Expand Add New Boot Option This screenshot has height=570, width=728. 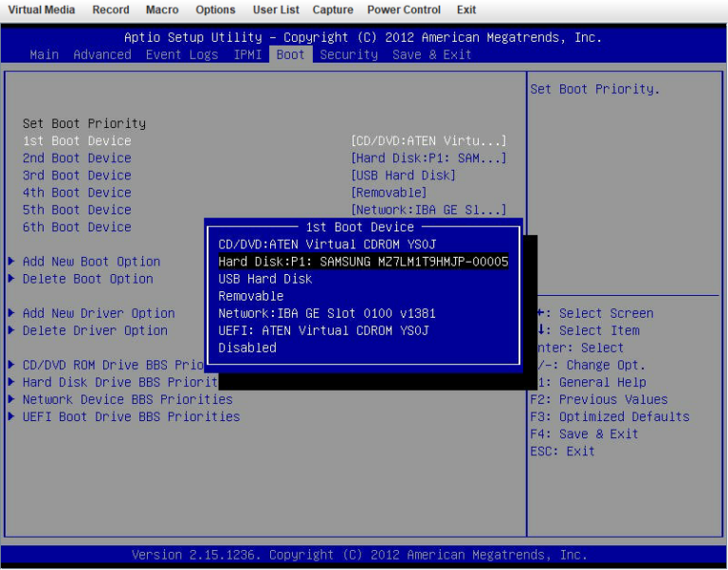(x=91, y=262)
